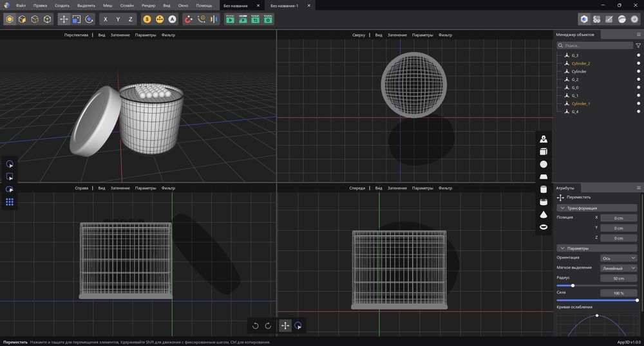This screenshot has height=346, width=644.
Task: Switch to round lens layout icon
Action: (x=634, y=19)
